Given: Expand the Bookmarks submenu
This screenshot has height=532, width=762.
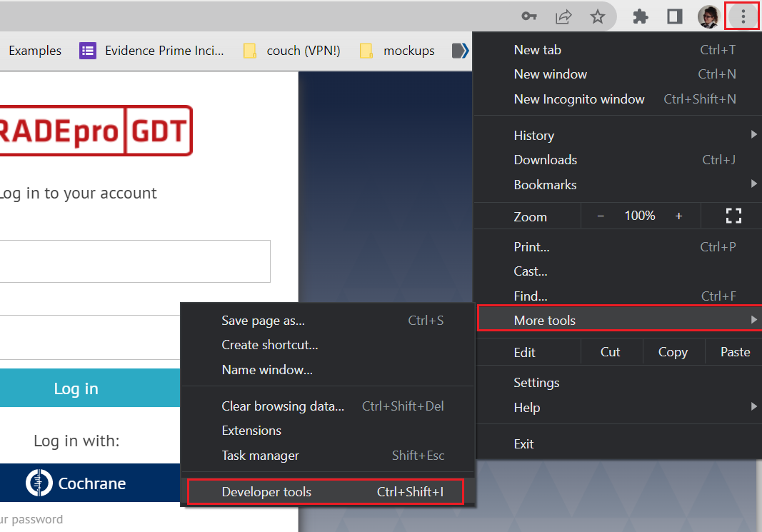Looking at the screenshot, I should click(545, 184).
